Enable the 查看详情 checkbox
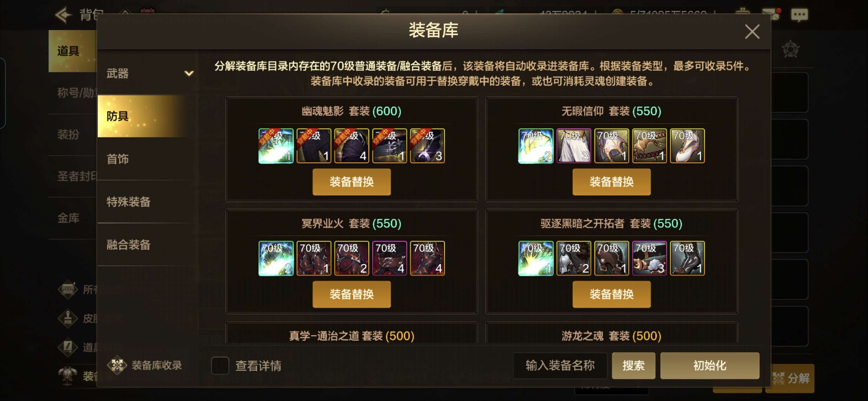The image size is (868, 401). coord(220,365)
